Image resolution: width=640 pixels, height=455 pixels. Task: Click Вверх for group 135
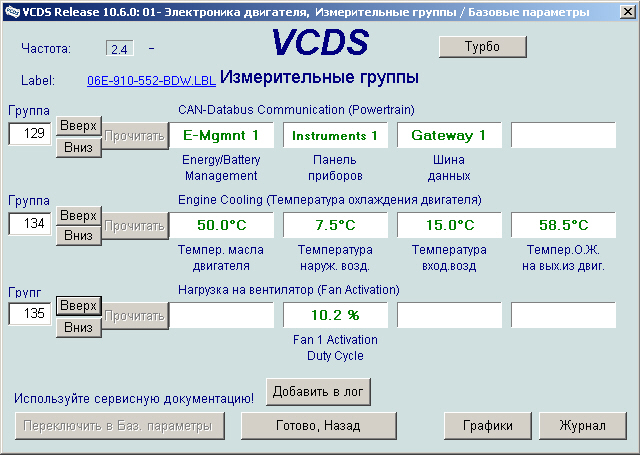(x=78, y=306)
